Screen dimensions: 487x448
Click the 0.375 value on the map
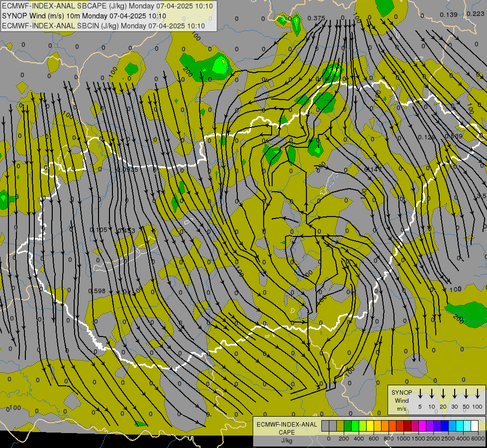[316, 18]
